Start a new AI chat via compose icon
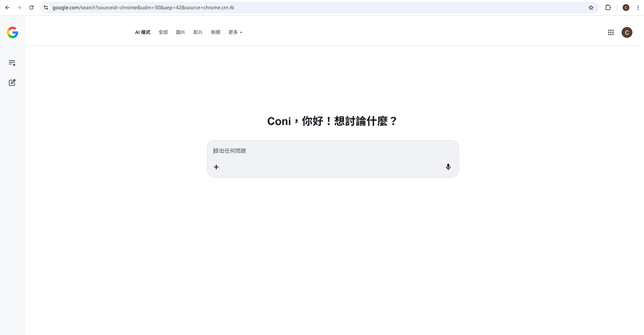This screenshot has width=644, height=335. 12,83
